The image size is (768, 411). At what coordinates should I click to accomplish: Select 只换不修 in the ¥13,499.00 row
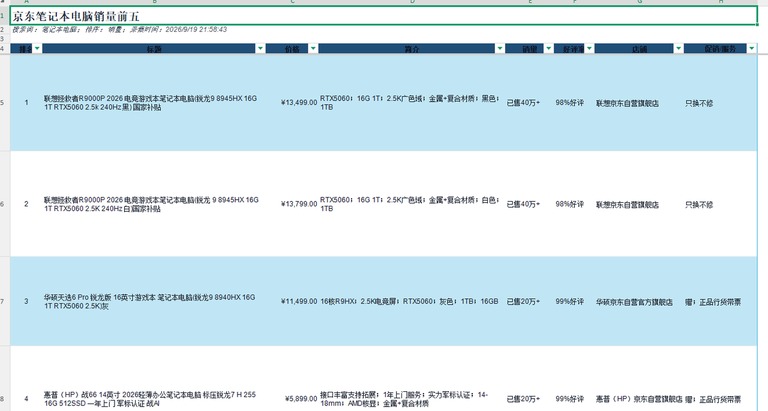(x=720, y=102)
